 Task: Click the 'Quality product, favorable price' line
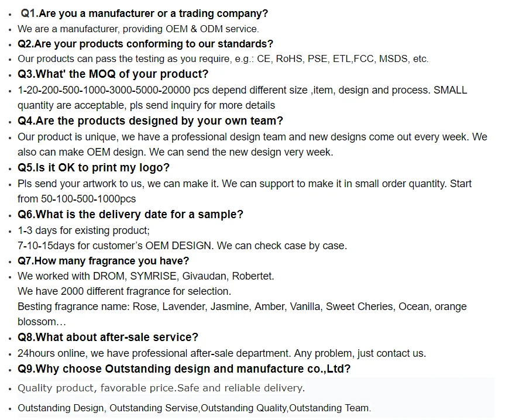point(161,388)
